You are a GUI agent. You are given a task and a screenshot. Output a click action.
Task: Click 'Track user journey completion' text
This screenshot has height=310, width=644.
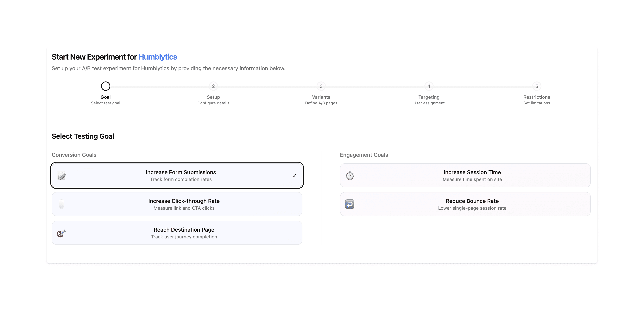(x=184, y=237)
